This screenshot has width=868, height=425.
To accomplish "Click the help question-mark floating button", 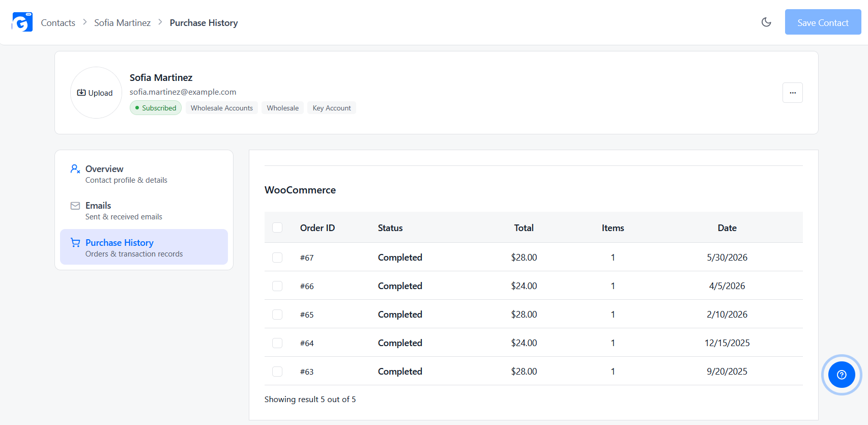I will (x=842, y=375).
